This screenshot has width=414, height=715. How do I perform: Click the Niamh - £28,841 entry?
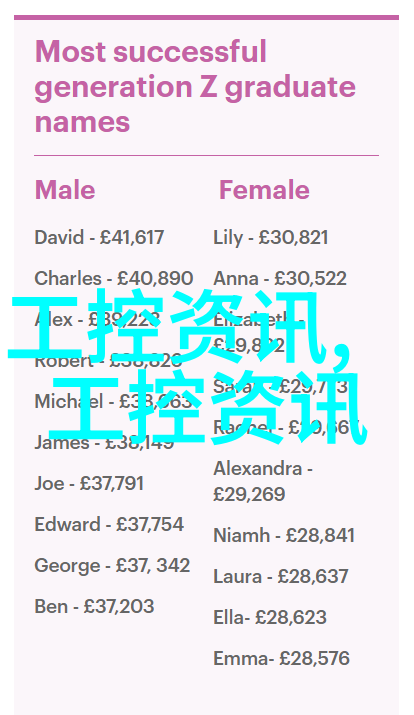pos(284,535)
